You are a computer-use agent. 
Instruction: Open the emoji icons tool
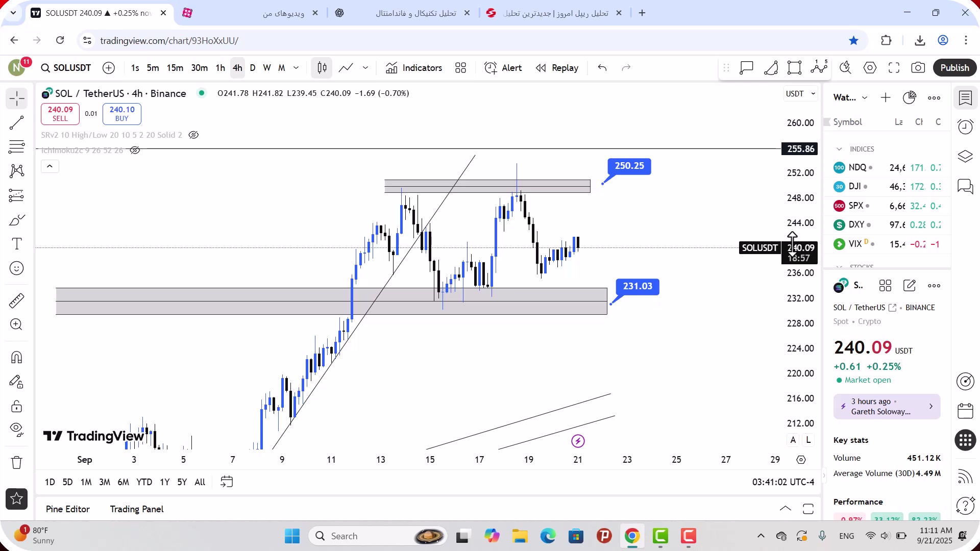(x=17, y=268)
